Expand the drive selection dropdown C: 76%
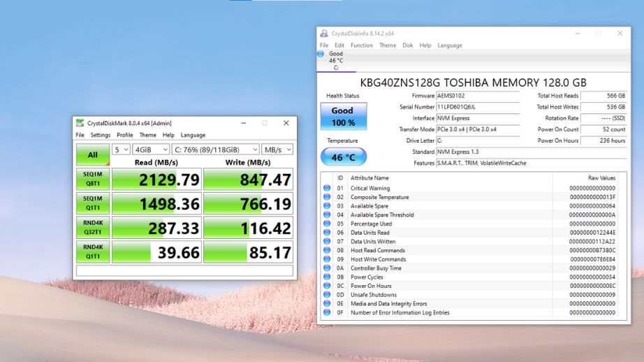This screenshot has height=362, width=644. coord(215,150)
